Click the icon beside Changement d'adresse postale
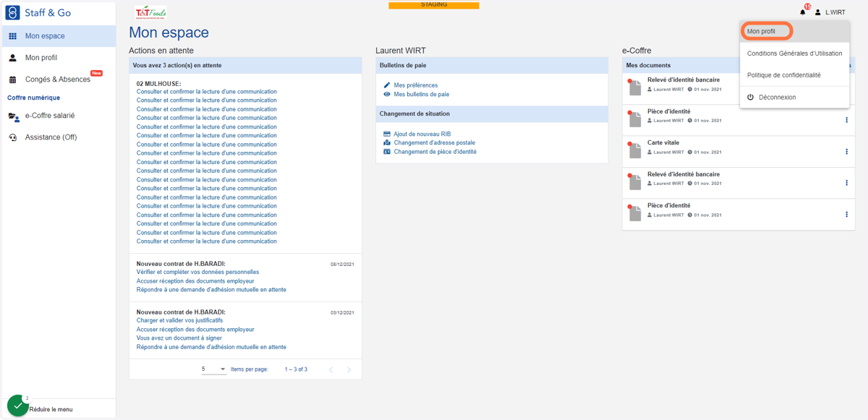This screenshot has width=868, height=420. tap(387, 143)
